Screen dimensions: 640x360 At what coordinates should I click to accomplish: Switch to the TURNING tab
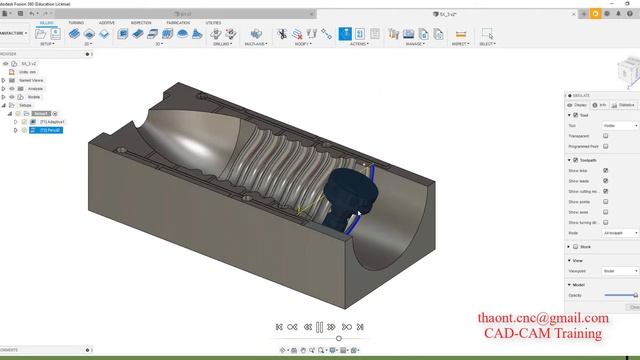pyautogui.click(x=76, y=23)
